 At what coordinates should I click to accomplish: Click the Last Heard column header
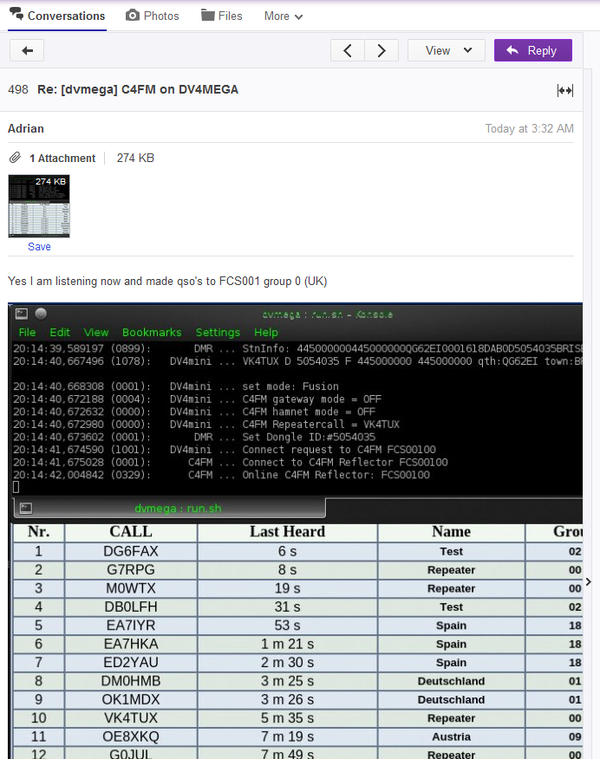[287, 531]
